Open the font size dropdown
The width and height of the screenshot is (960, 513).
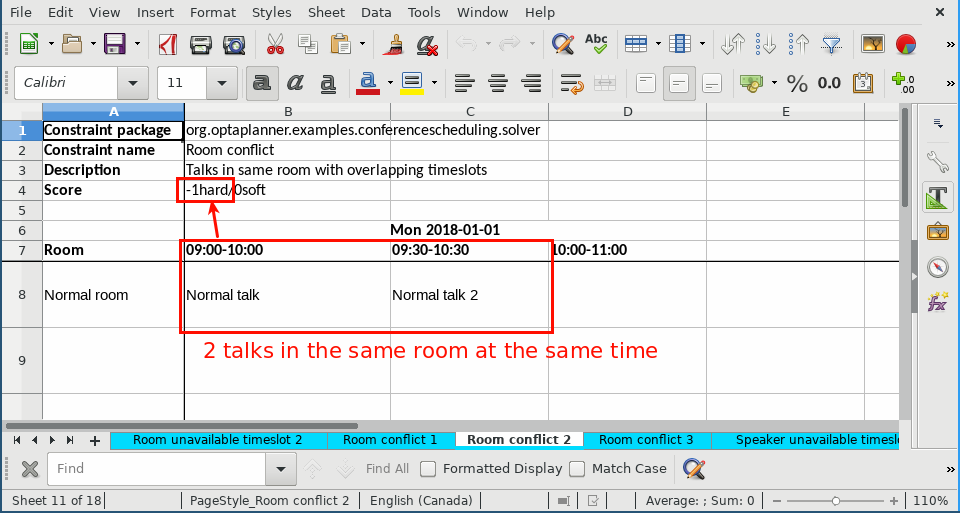(x=222, y=83)
